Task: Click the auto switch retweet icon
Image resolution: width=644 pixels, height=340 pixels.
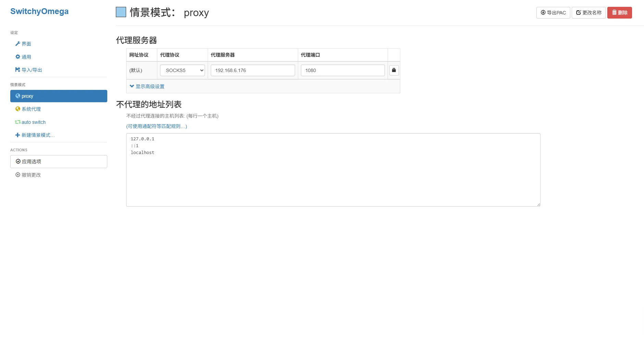Action: click(x=17, y=122)
